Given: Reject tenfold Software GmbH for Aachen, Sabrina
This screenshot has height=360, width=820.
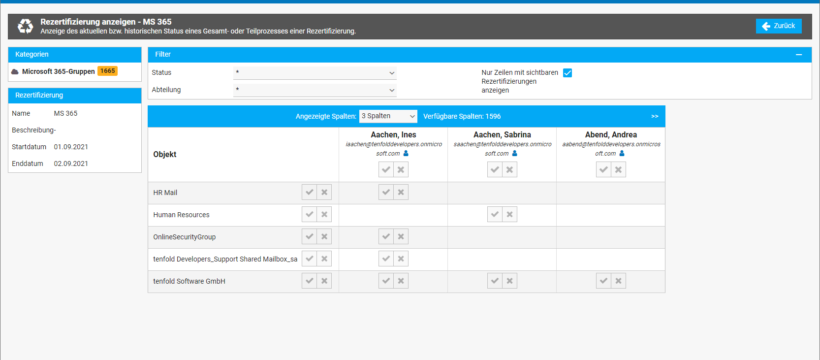Looking at the screenshot, I should click(510, 282).
